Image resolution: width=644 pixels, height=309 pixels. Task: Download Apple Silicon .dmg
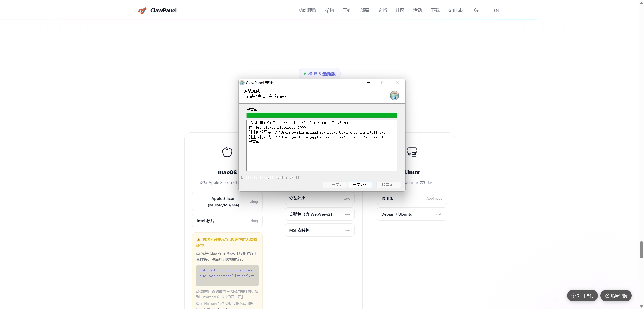(x=227, y=202)
